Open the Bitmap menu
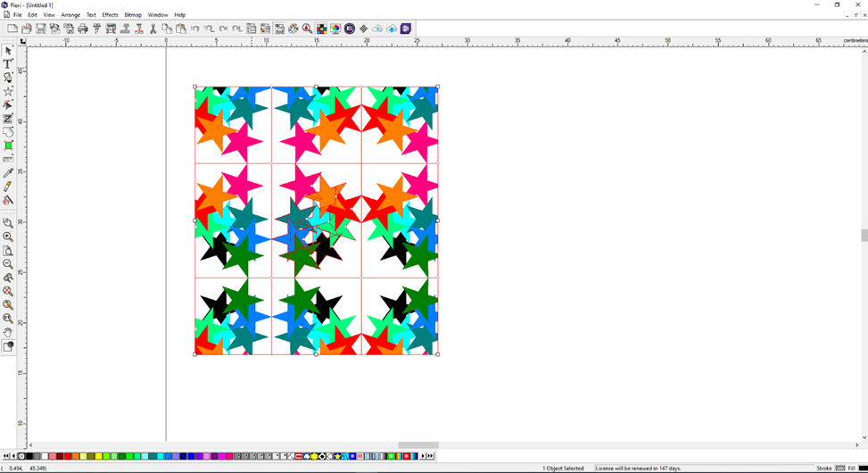The height and width of the screenshot is (473, 868). pos(133,15)
